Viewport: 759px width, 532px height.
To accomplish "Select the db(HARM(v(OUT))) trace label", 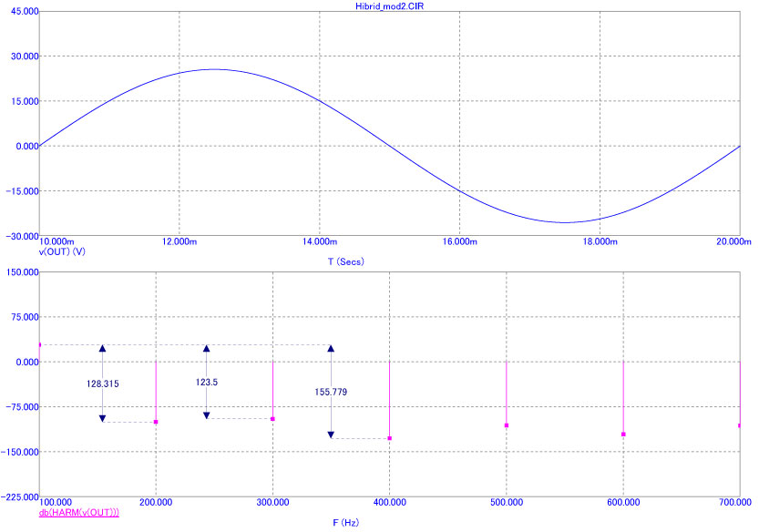I will click(x=79, y=512).
